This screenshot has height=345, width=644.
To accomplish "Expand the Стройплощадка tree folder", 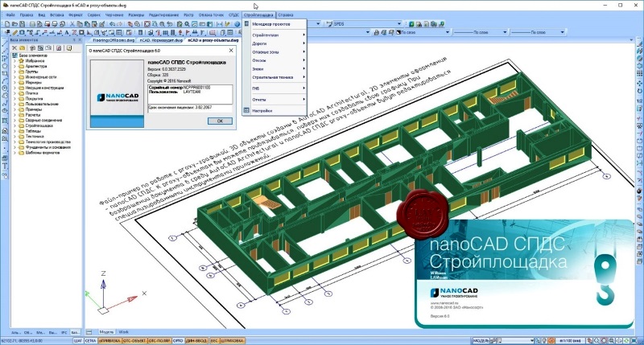I will [x=14, y=125].
